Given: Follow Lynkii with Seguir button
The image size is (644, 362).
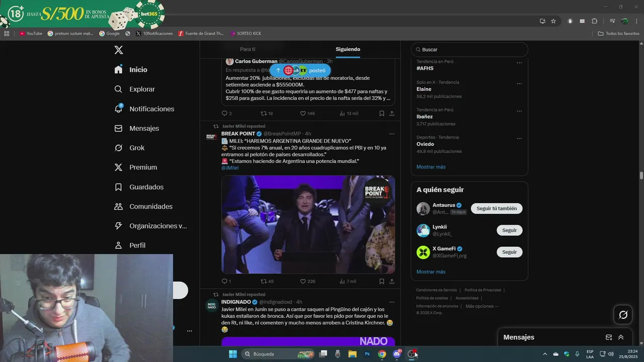Looking at the screenshot, I should pyautogui.click(x=509, y=230).
